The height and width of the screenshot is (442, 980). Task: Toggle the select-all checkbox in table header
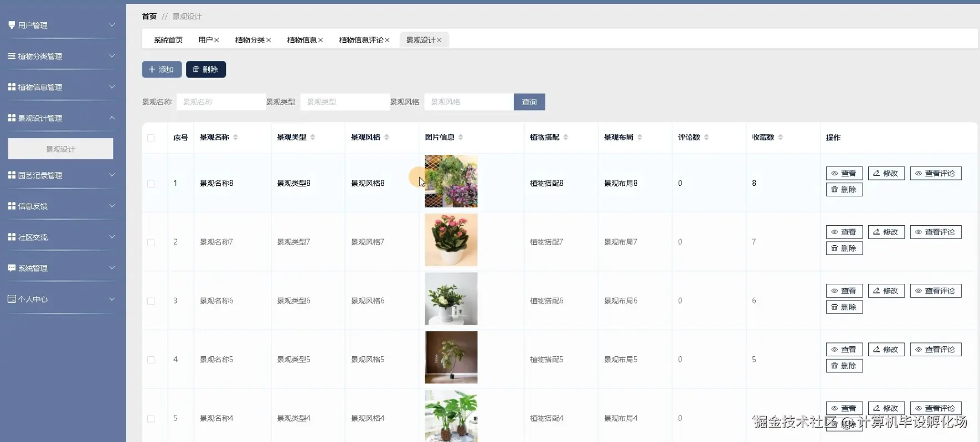151,138
